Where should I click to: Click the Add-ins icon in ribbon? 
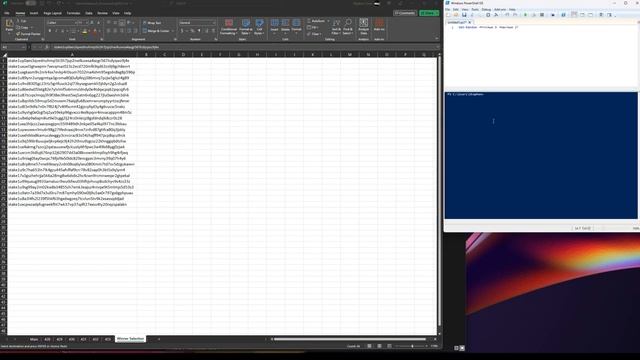point(379,25)
